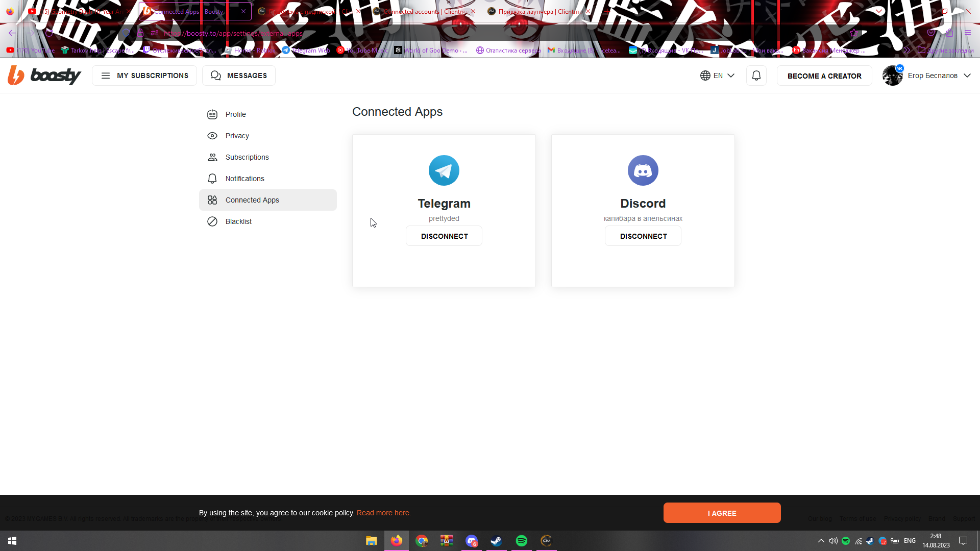Image resolution: width=980 pixels, height=551 pixels.
Task: Open Blacklist settings section
Action: (238, 221)
